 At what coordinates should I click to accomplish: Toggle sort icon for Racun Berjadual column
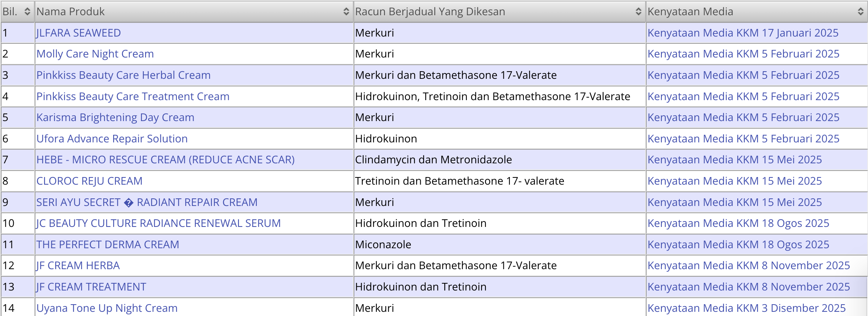click(639, 12)
